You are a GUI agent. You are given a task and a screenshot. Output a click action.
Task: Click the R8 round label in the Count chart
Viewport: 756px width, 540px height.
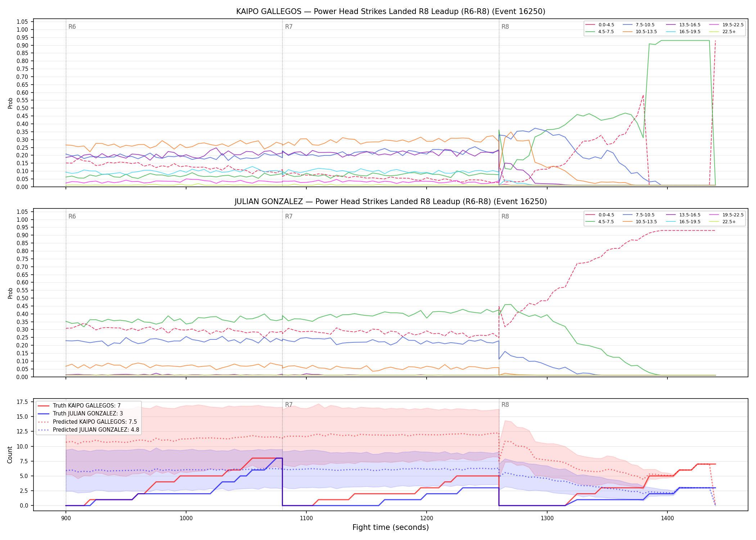coord(505,405)
